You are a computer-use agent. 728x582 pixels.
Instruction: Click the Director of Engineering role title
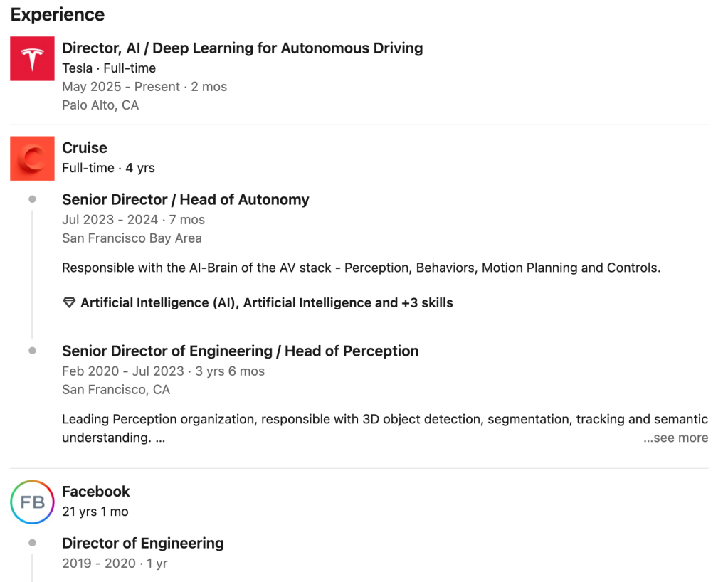[x=142, y=543]
